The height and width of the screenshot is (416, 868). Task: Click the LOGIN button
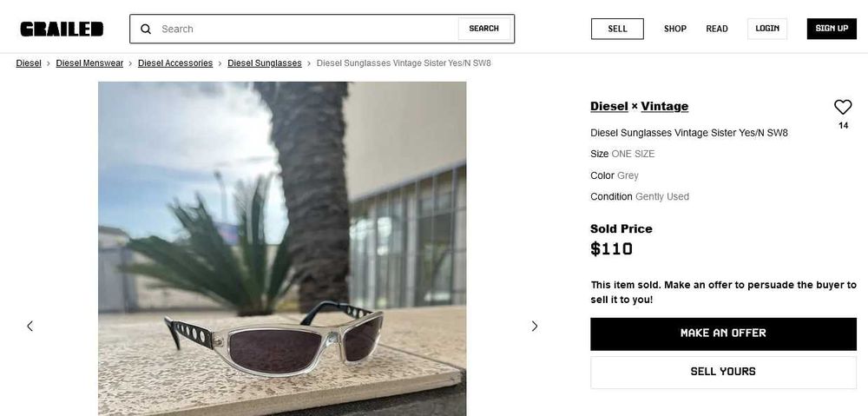pos(767,29)
